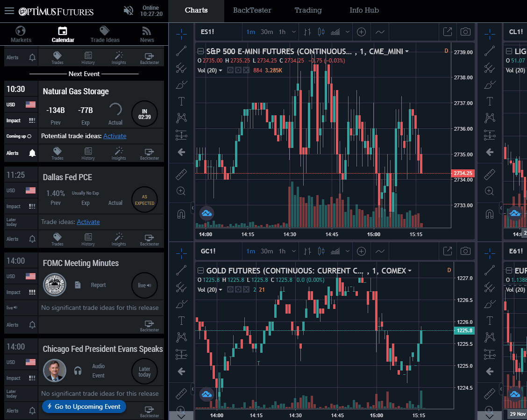527x420 pixels.
Task: Expand the Vol (20) dropdown on the ES1! chart
Action: pyautogui.click(x=221, y=70)
